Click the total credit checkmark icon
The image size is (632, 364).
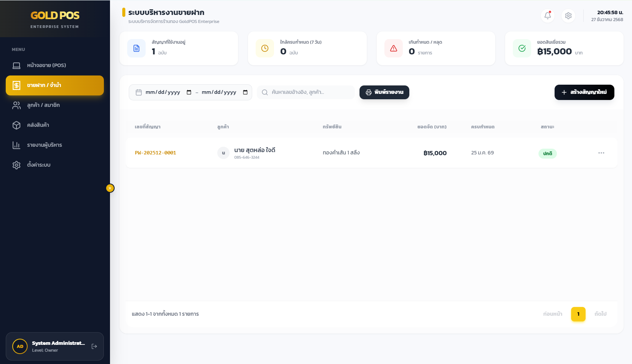point(522,48)
